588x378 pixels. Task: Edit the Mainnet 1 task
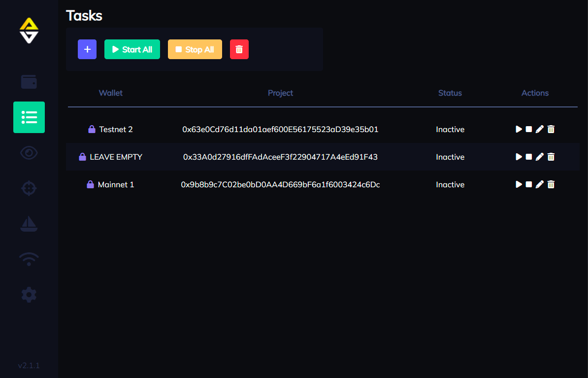click(540, 184)
